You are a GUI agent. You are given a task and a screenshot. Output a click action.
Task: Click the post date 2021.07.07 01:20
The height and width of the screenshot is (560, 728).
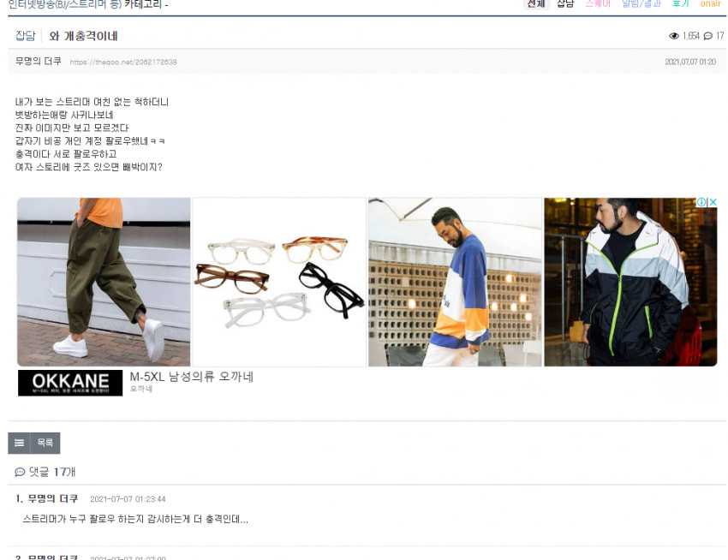click(x=690, y=62)
